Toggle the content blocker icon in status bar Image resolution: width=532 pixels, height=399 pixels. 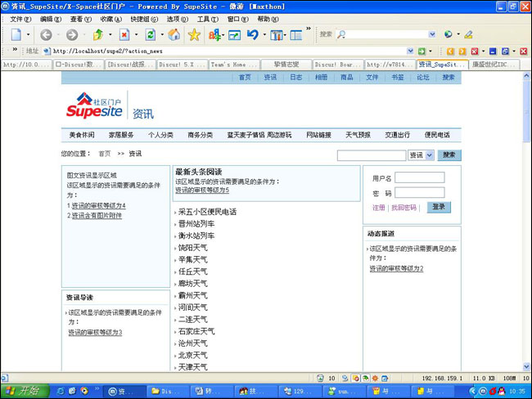pos(356,378)
